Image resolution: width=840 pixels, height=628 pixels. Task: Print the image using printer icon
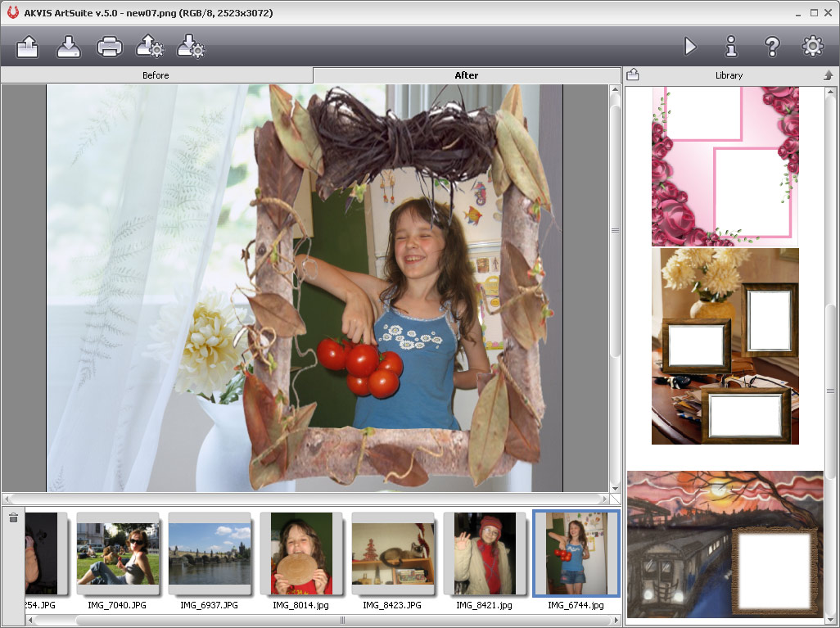point(110,47)
